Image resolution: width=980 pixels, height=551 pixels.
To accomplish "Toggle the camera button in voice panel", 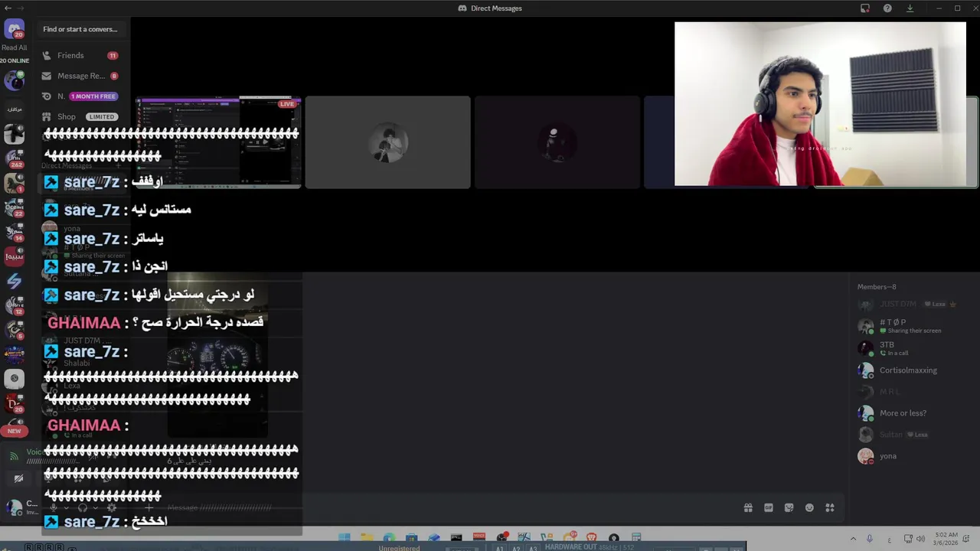I will tap(18, 479).
